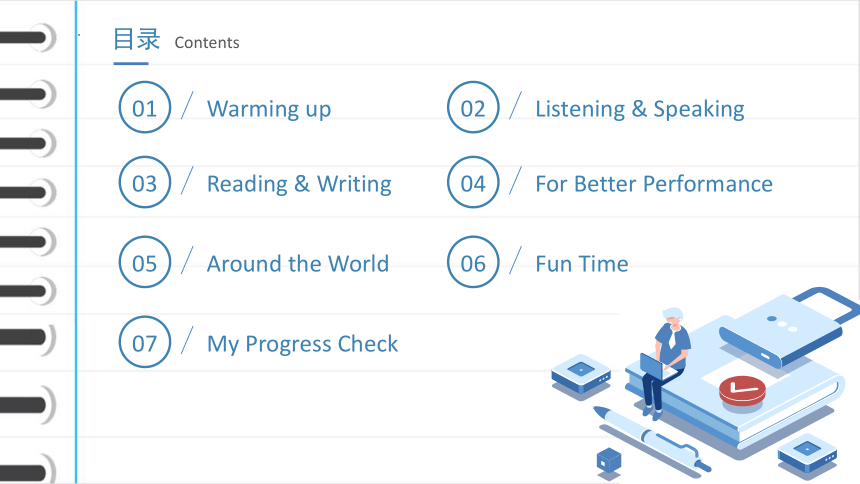The image size is (860, 484).
Task: Select the Fun Time entry
Action: pos(582,264)
